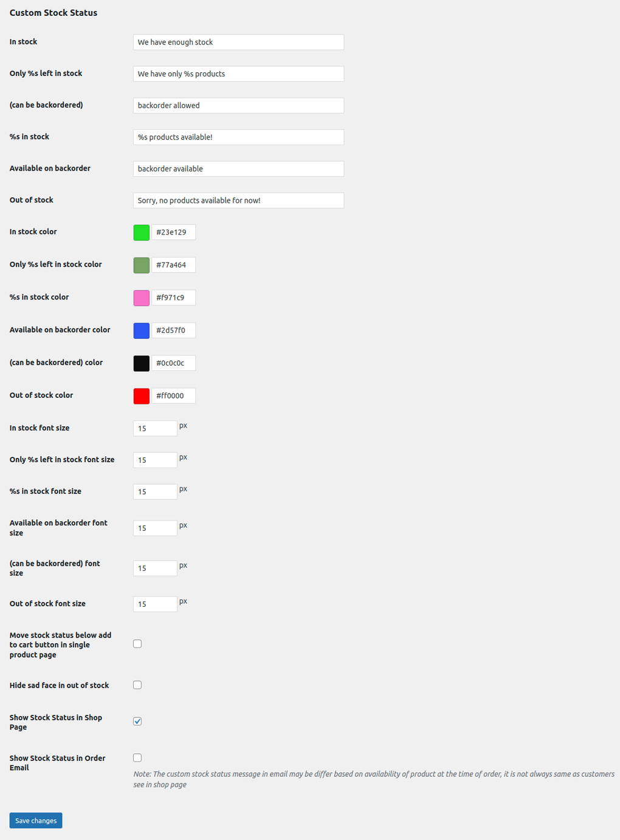Click the "Sorry, no products available" field
The image size is (620, 840).
(238, 200)
